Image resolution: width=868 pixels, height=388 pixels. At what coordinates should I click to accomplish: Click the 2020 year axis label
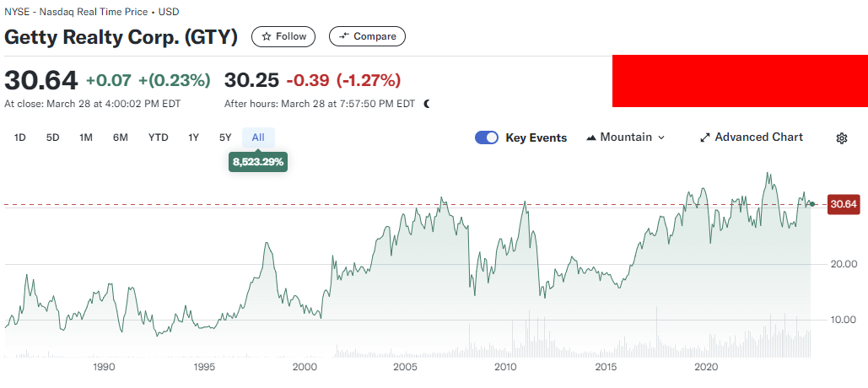(706, 366)
